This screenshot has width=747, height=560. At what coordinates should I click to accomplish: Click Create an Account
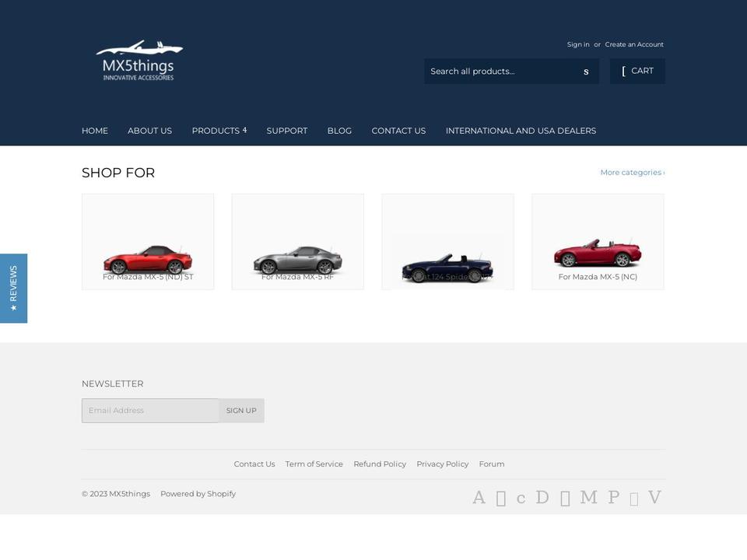click(634, 44)
